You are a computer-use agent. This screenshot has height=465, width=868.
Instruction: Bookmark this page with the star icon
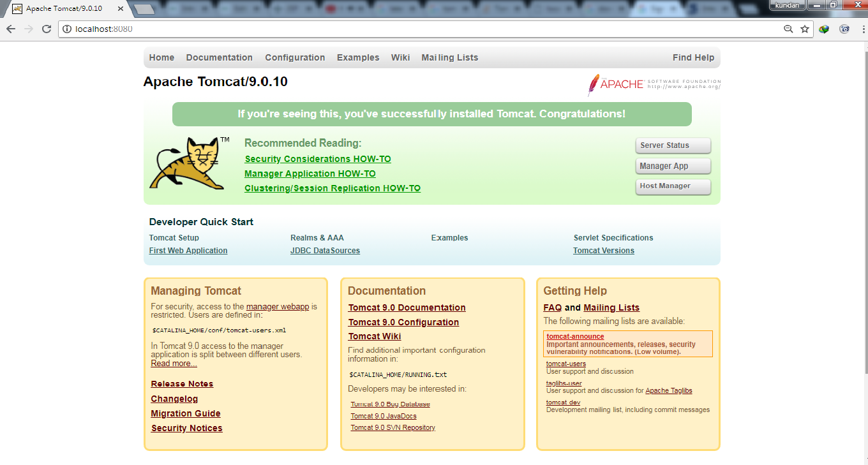(x=805, y=29)
